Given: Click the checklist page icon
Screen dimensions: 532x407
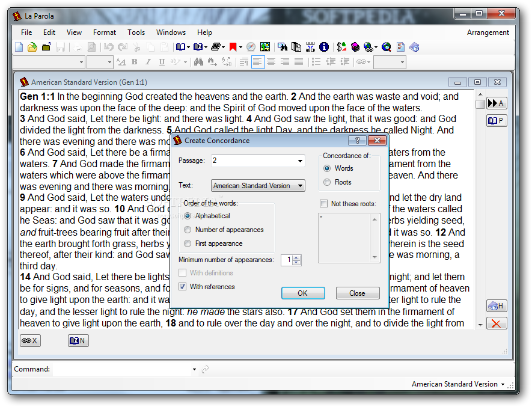Looking at the screenshot, I should click(x=401, y=47).
